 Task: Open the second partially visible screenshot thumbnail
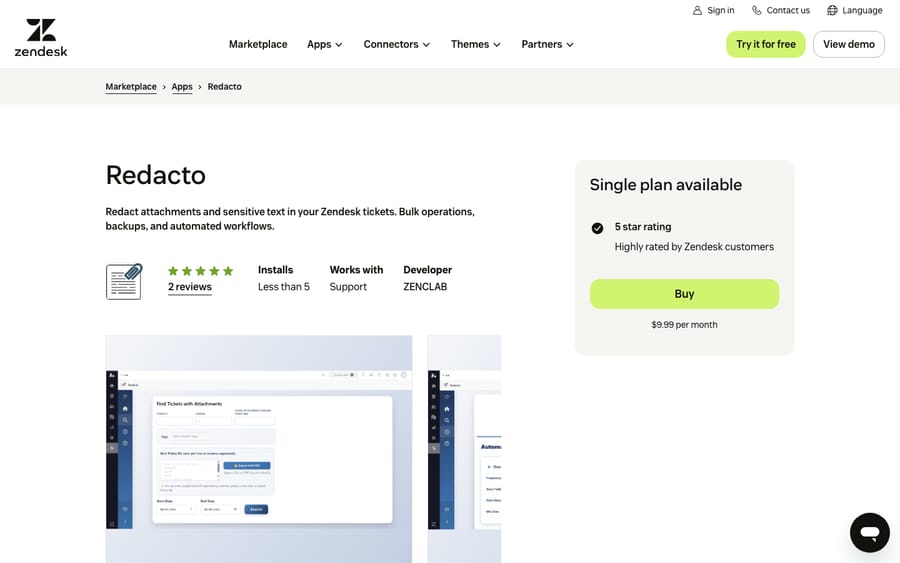pyautogui.click(x=464, y=449)
